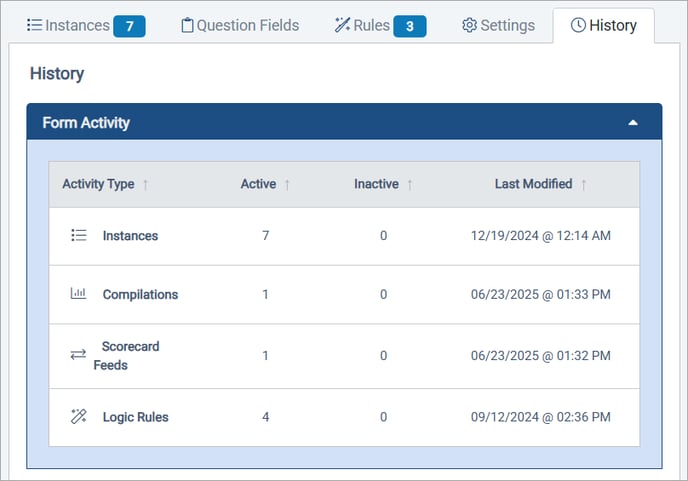Image resolution: width=688 pixels, height=481 pixels.
Task: Open the Rules tab
Action: click(x=372, y=26)
